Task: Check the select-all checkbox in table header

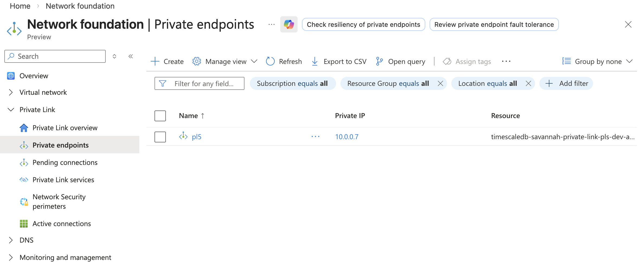Action: click(x=160, y=116)
